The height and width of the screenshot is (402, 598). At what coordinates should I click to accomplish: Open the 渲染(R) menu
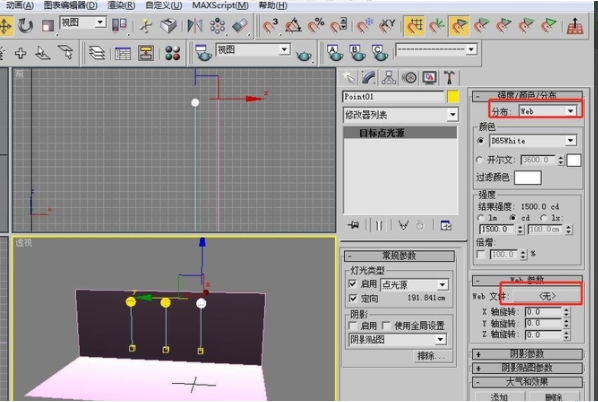coord(121,5)
